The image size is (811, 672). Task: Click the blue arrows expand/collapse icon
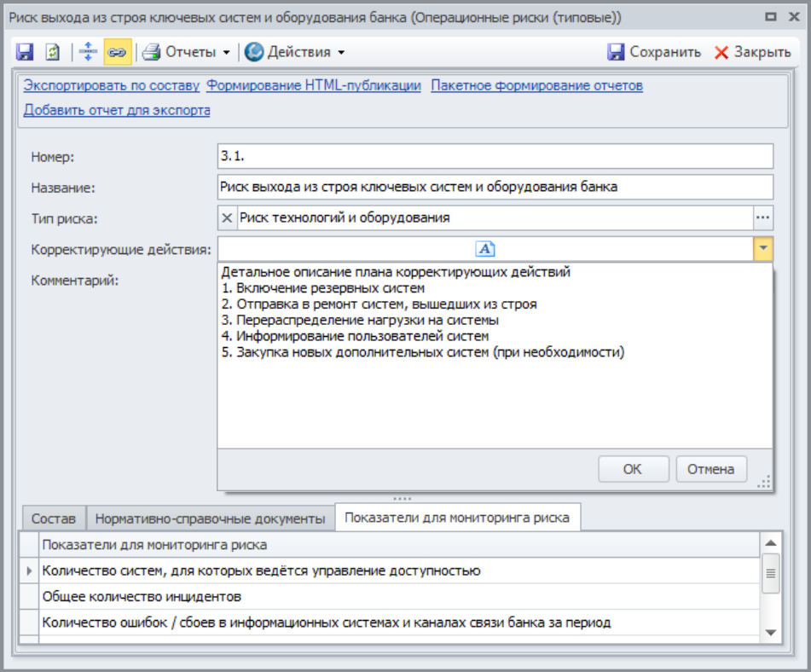(88, 52)
